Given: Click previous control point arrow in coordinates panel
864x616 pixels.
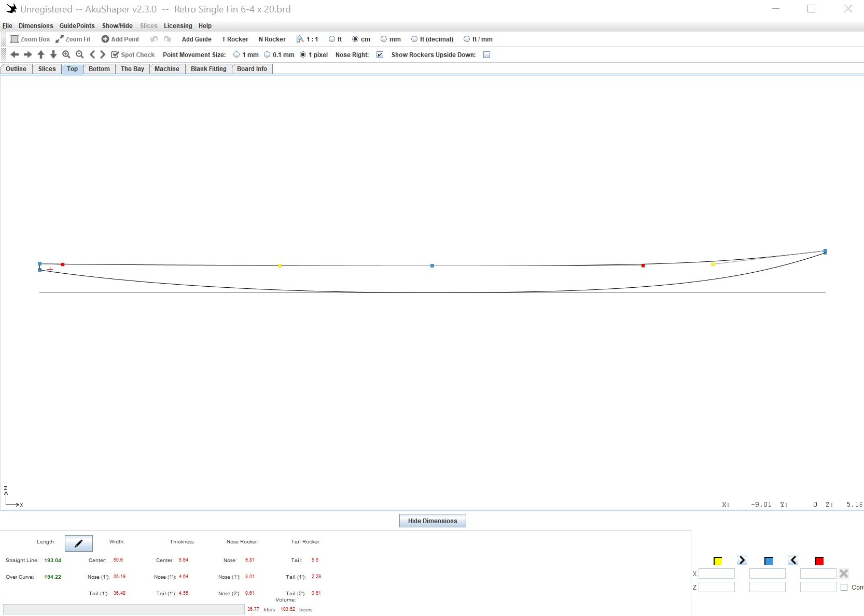Looking at the screenshot, I should coord(793,560).
